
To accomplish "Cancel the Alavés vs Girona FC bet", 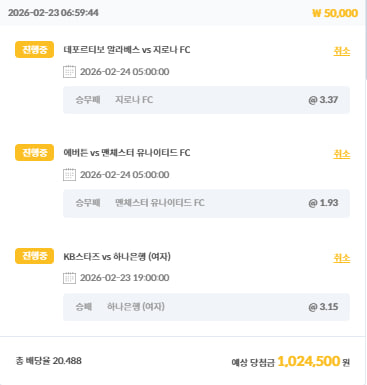I will tap(342, 51).
